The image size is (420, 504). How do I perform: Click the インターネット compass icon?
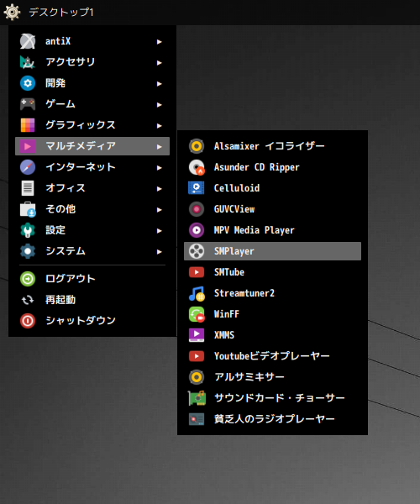[x=28, y=167]
